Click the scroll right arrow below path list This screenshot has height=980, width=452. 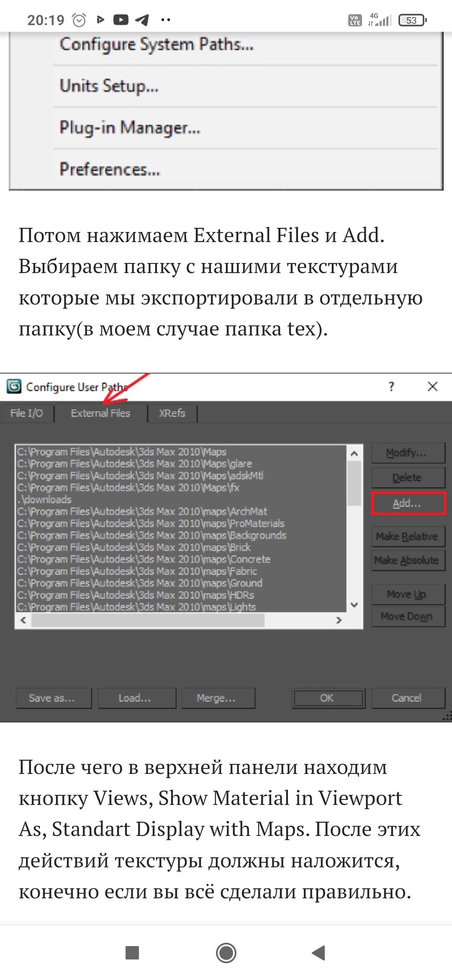tap(339, 620)
